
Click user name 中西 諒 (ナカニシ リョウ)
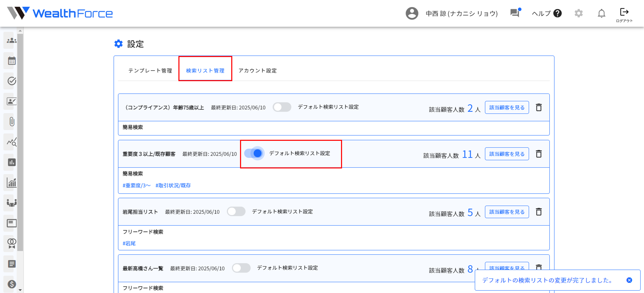click(x=461, y=13)
